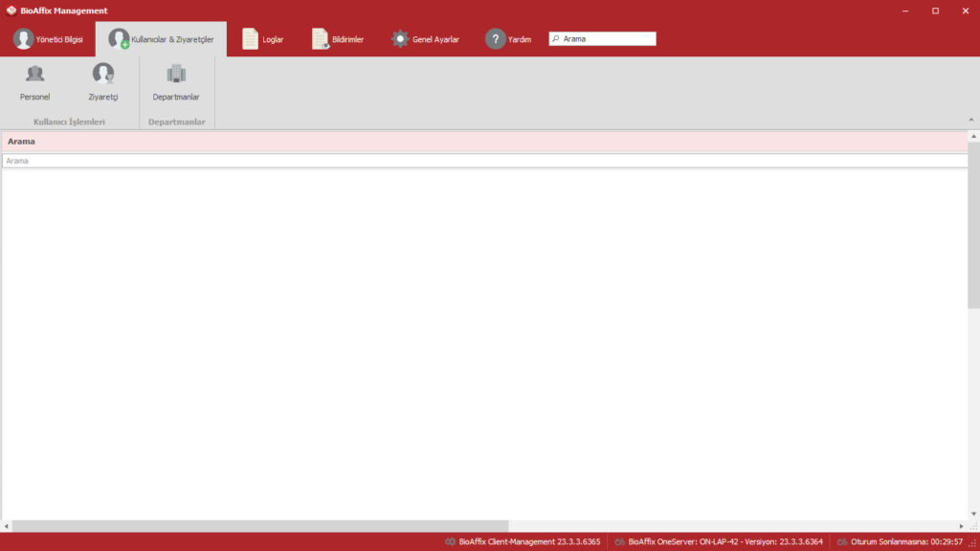Click the vertical scrollbar down arrow

click(x=973, y=514)
